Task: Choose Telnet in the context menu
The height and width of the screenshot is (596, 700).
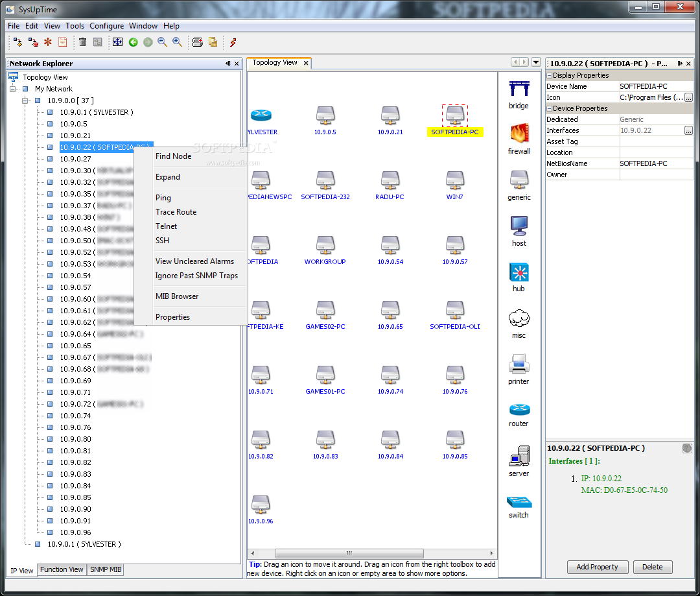Action: [x=166, y=226]
